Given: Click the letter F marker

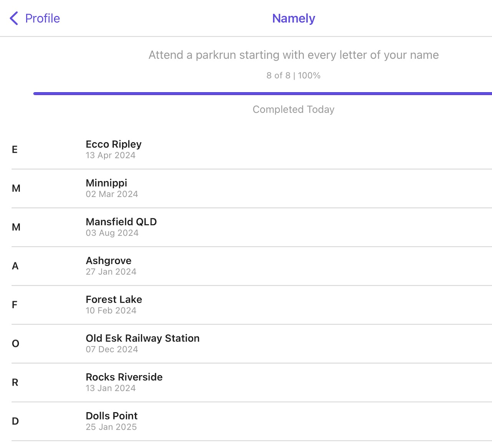Looking at the screenshot, I should click(15, 305).
